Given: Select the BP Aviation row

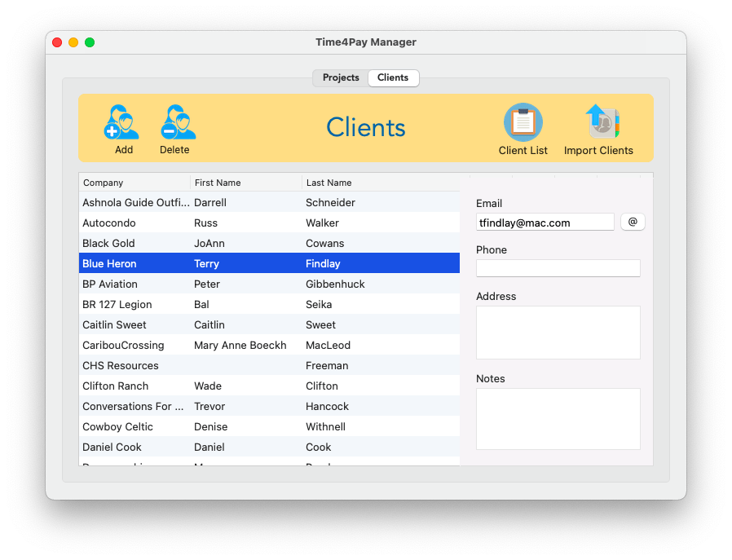Looking at the screenshot, I should 269,284.
